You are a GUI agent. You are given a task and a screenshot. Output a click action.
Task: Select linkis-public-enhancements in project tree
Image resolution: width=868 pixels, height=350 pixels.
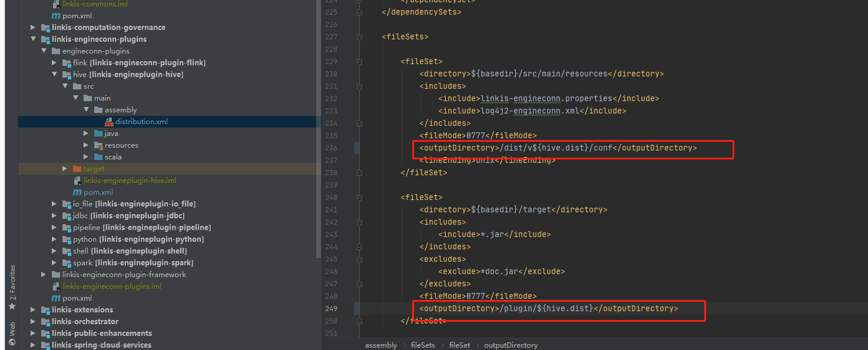pos(101,334)
